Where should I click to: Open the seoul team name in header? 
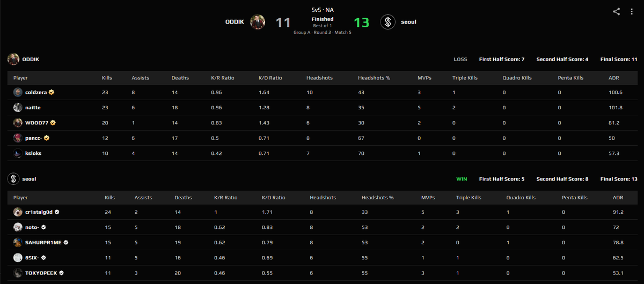click(408, 22)
